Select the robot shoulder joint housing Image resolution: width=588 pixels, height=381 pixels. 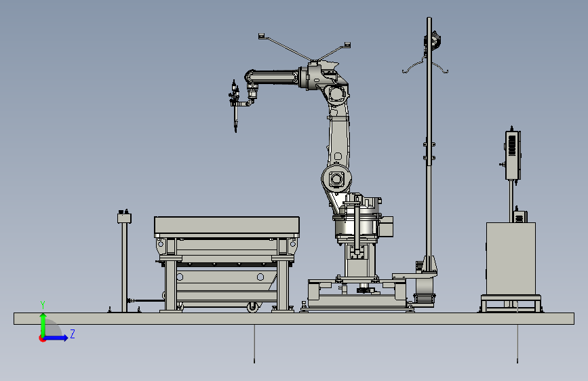[337, 179]
